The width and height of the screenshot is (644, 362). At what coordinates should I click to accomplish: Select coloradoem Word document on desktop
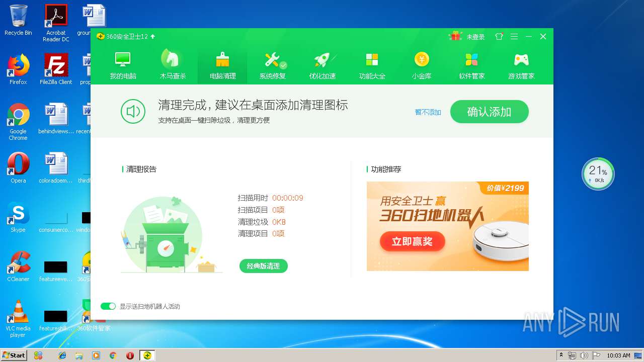56,168
